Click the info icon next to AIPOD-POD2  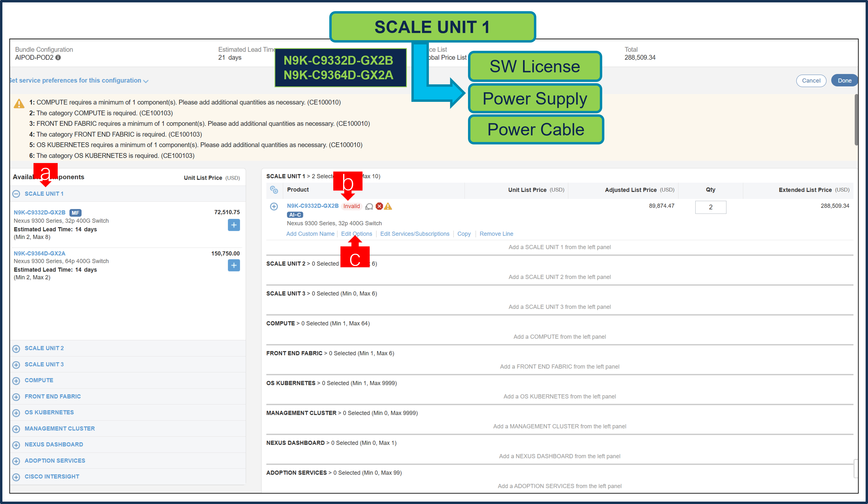pos(58,57)
